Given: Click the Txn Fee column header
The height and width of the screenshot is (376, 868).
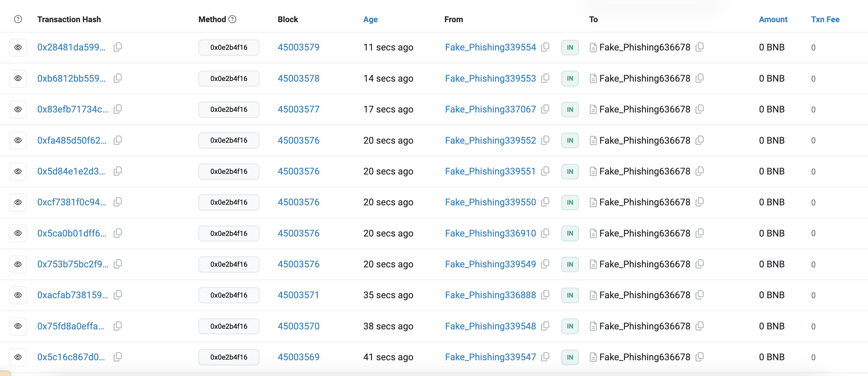Looking at the screenshot, I should (x=825, y=20).
